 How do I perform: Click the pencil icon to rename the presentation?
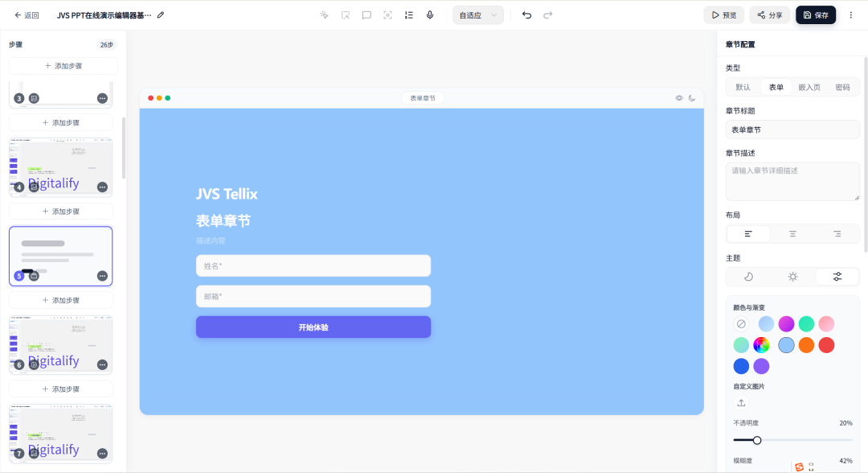click(x=161, y=15)
